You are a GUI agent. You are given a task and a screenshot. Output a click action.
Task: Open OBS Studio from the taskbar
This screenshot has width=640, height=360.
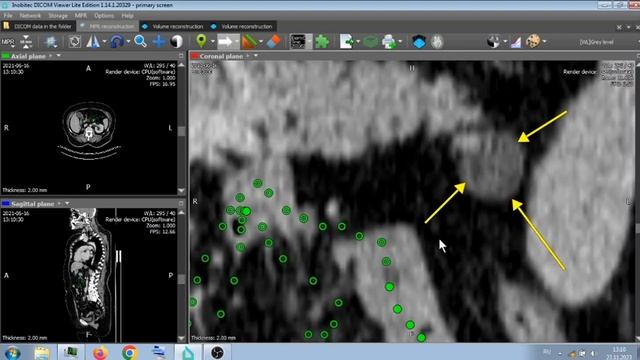[217, 352]
